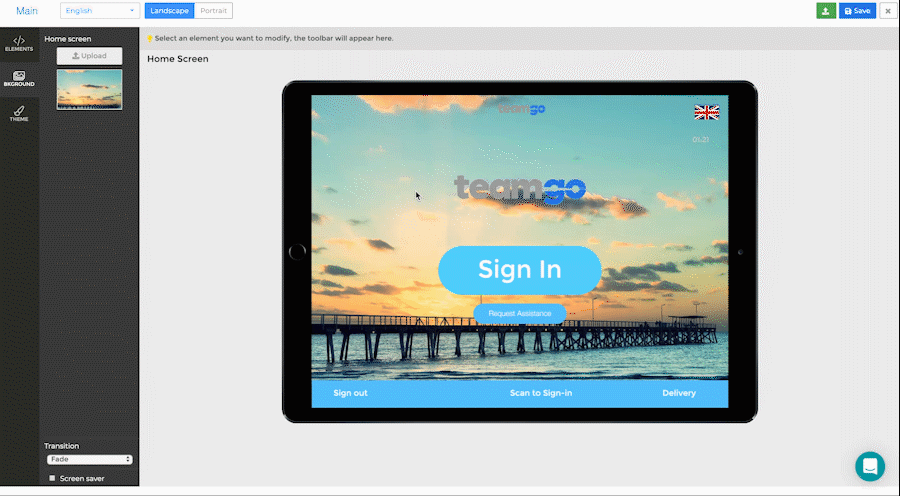Click the tablet home button circle
Image resolution: width=900 pixels, height=496 pixels.
(297, 251)
